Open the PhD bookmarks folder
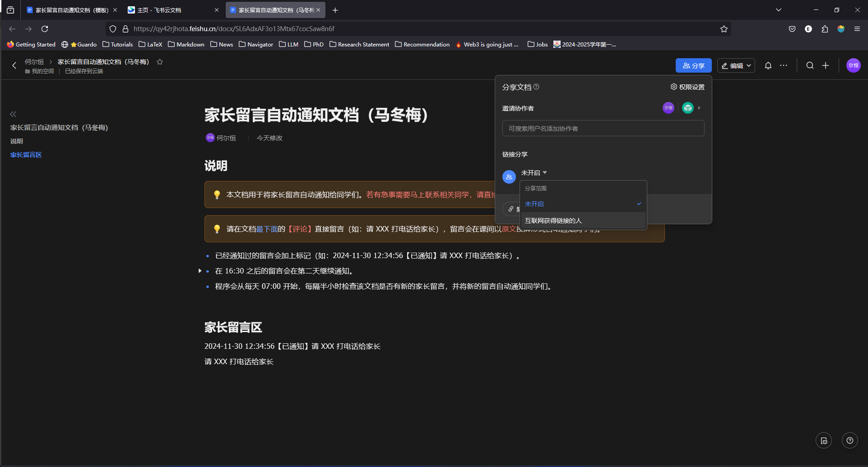868x467 pixels. click(x=314, y=44)
